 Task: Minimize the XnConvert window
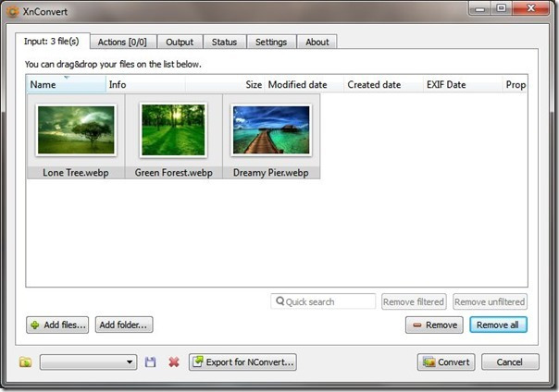pos(479,8)
